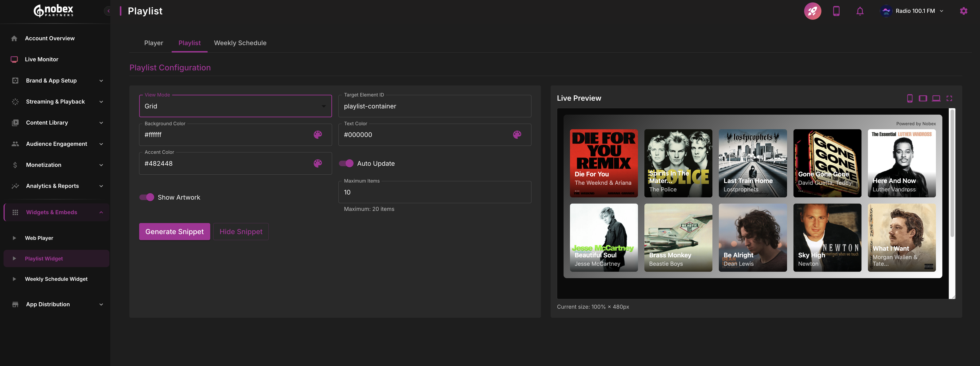The width and height of the screenshot is (980, 366).
Task: Click the Generate Snippet button
Action: click(x=174, y=231)
